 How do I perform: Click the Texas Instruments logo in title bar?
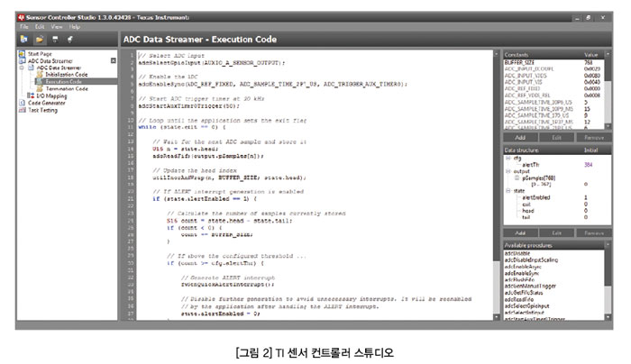coord(21,17)
